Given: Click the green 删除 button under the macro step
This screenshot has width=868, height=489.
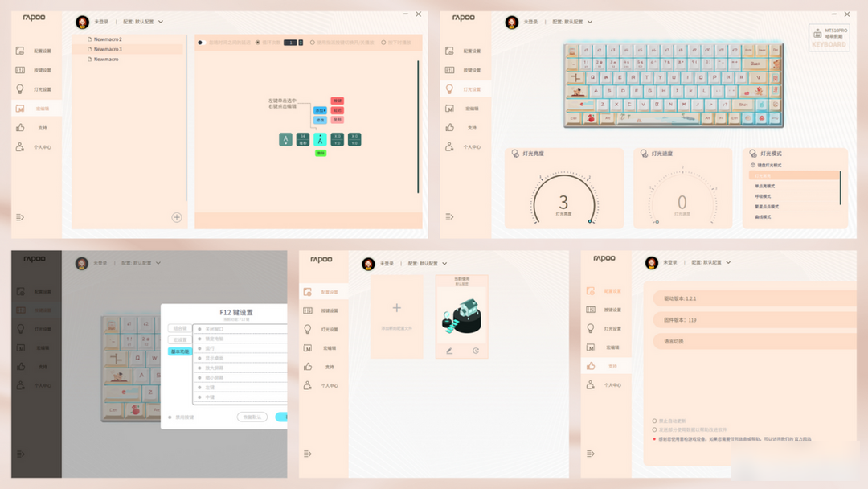Looking at the screenshot, I should [x=321, y=153].
